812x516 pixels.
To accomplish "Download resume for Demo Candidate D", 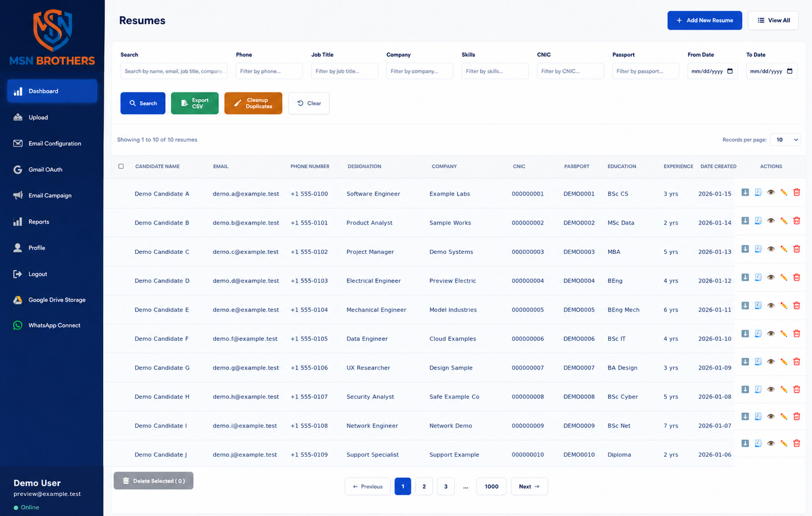I will [745, 277].
